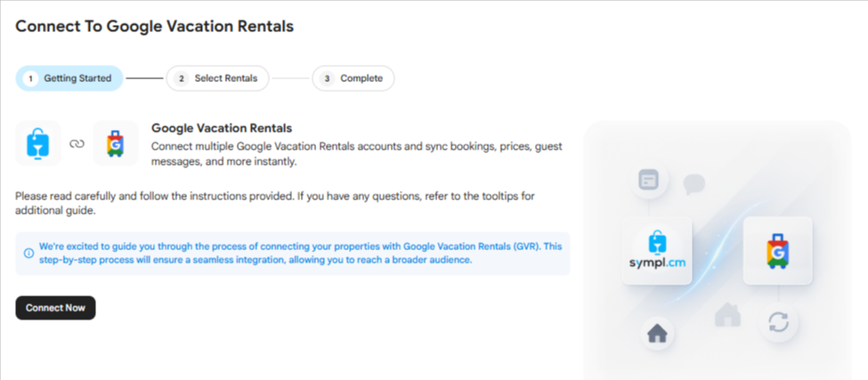
Task: Click the faded house icon in illustration
Action: 727,313
